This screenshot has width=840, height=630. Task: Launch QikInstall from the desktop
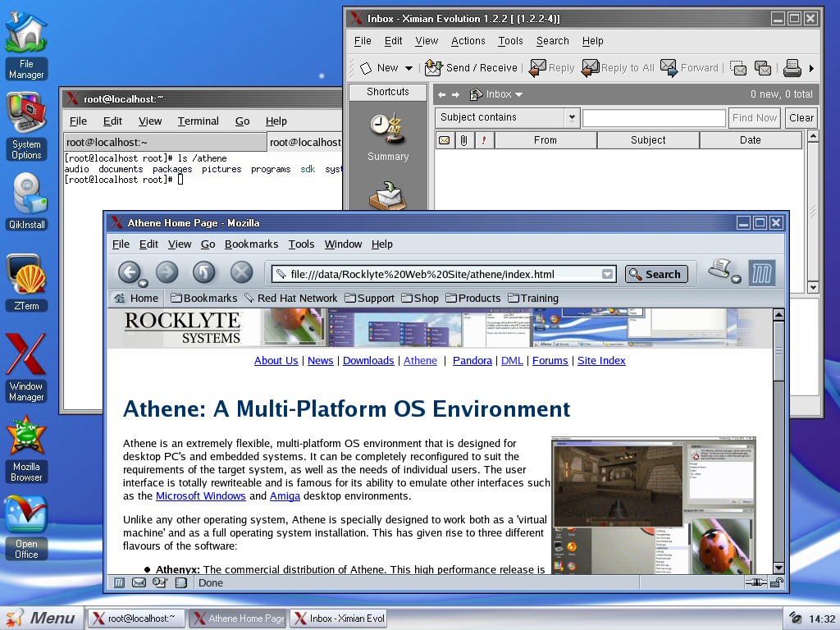[27, 202]
